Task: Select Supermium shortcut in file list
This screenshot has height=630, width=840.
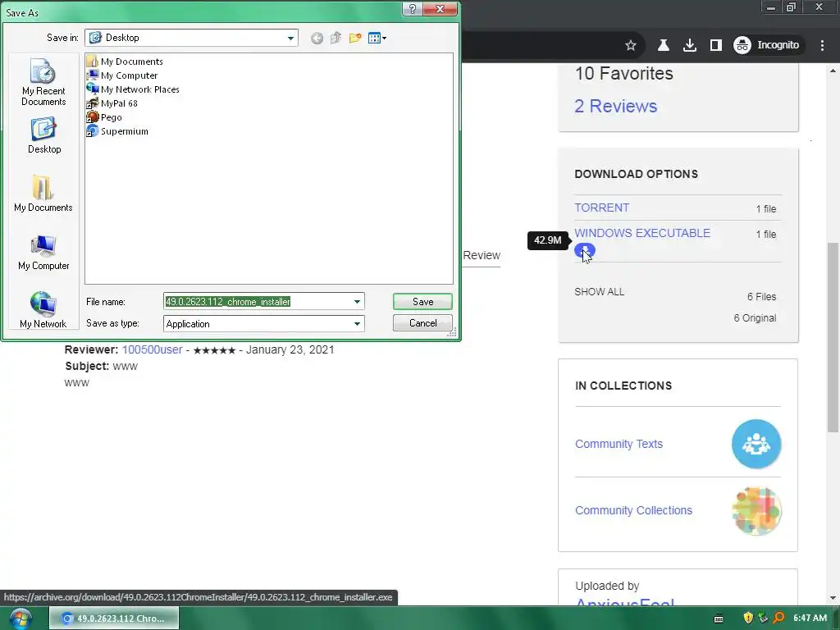Action: tap(117, 131)
